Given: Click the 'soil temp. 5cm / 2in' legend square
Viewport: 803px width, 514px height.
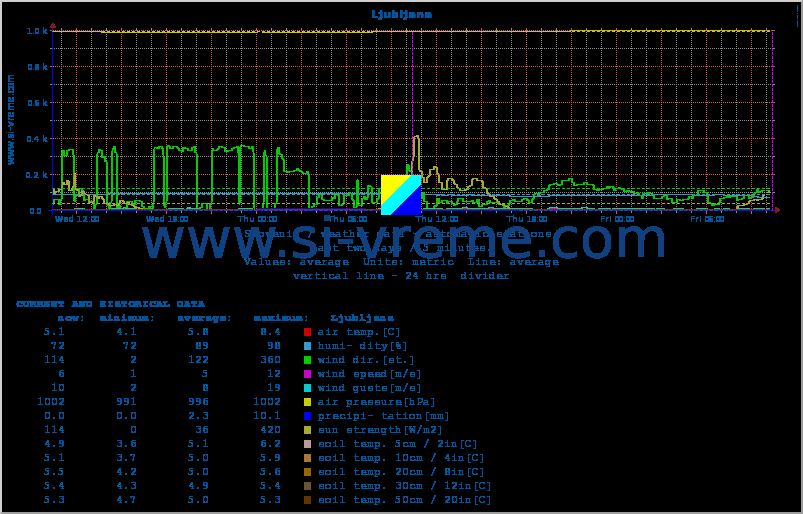Looking at the screenshot, I should [x=308, y=444].
